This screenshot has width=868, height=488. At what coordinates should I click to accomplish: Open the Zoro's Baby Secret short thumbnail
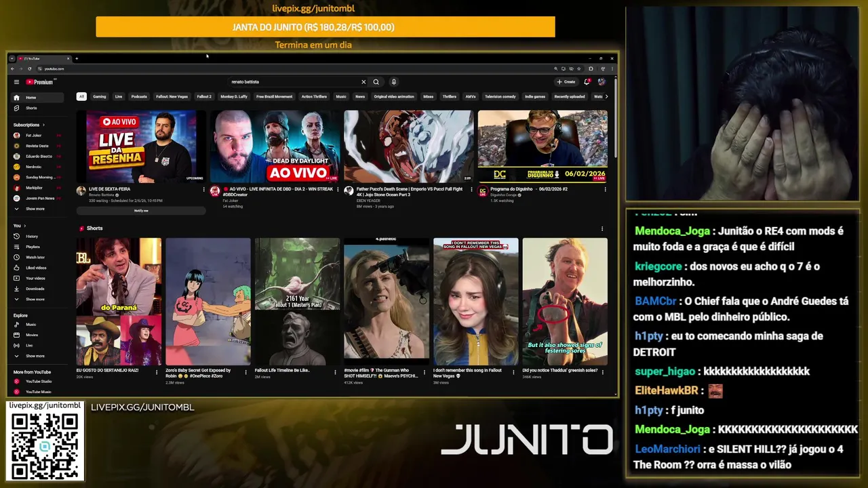pos(208,302)
